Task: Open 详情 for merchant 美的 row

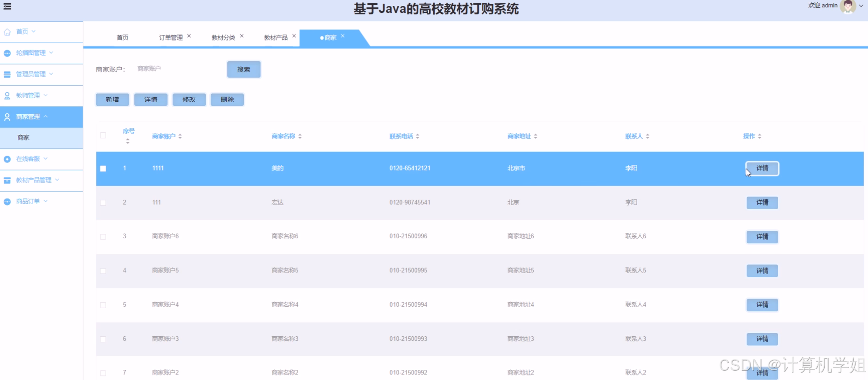Action: [762, 169]
